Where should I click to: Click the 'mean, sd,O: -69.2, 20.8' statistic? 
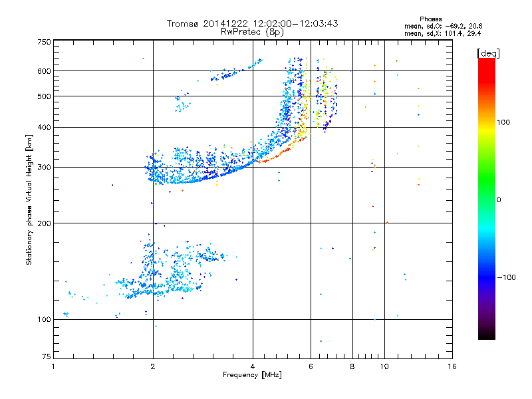443,26
